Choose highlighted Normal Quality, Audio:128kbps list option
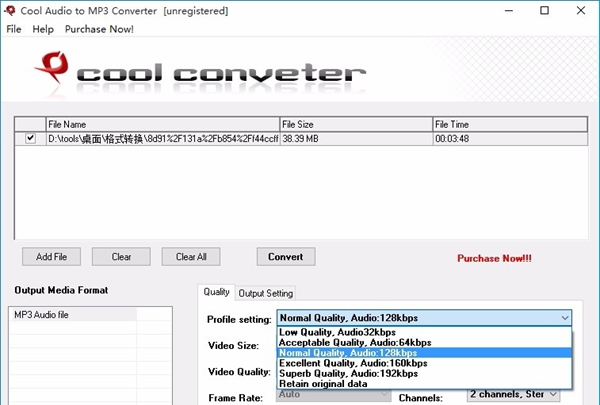600x405 pixels. tap(424, 353)
